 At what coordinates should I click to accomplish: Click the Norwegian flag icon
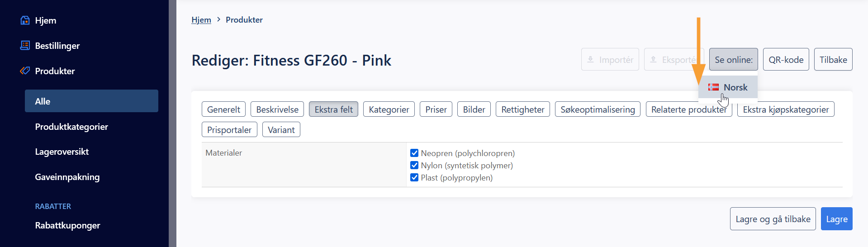pos(713,87)
